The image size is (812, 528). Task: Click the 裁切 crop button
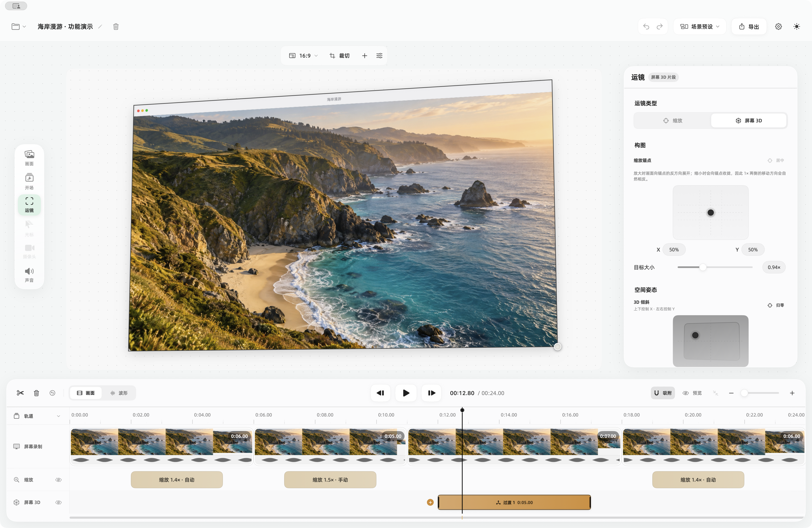pos(339,56)
